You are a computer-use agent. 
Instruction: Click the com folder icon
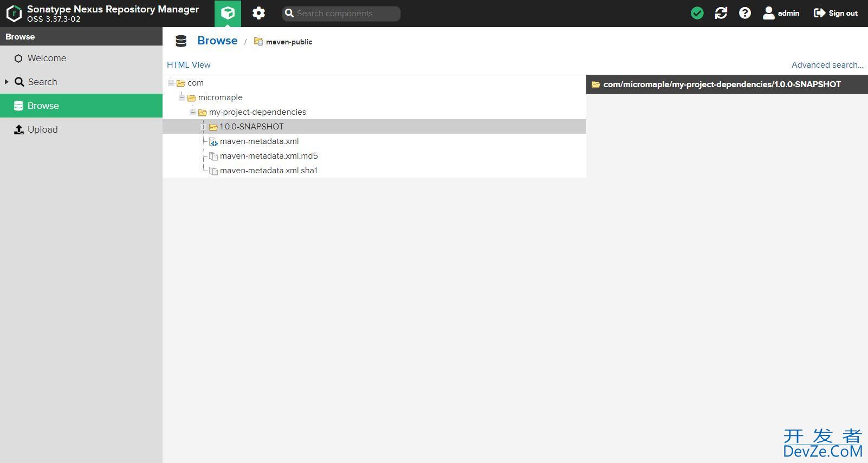click(181, 83)
